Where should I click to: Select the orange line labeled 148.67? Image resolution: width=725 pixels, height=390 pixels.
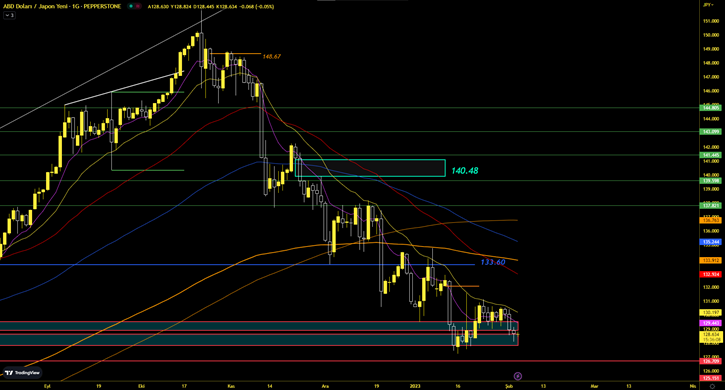[x=235, y=54]
